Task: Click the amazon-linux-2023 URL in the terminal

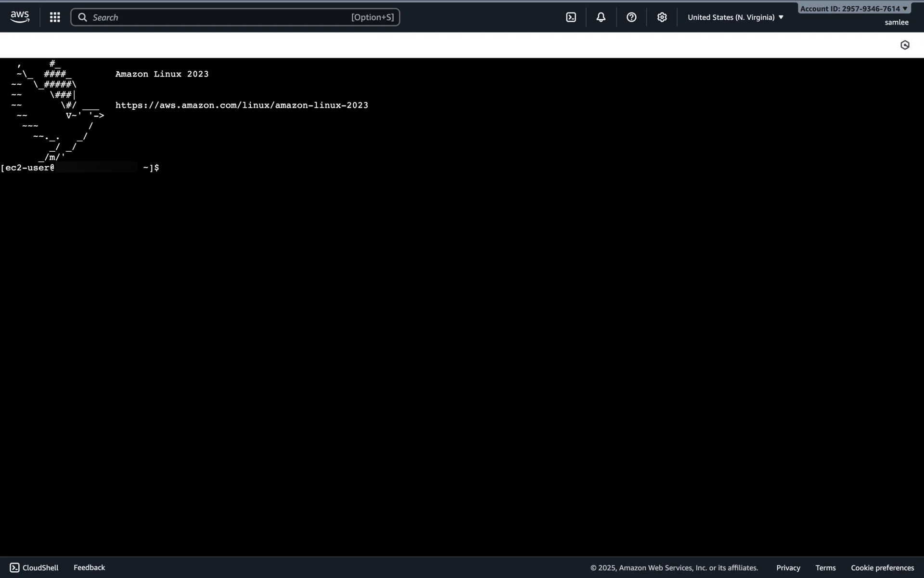Action: (242, 105)
